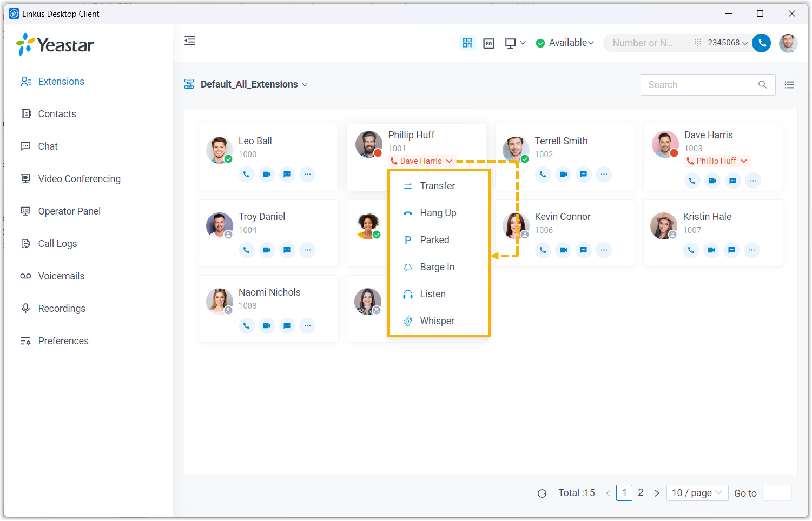Open the user profile avatar

tap(788, 43)
